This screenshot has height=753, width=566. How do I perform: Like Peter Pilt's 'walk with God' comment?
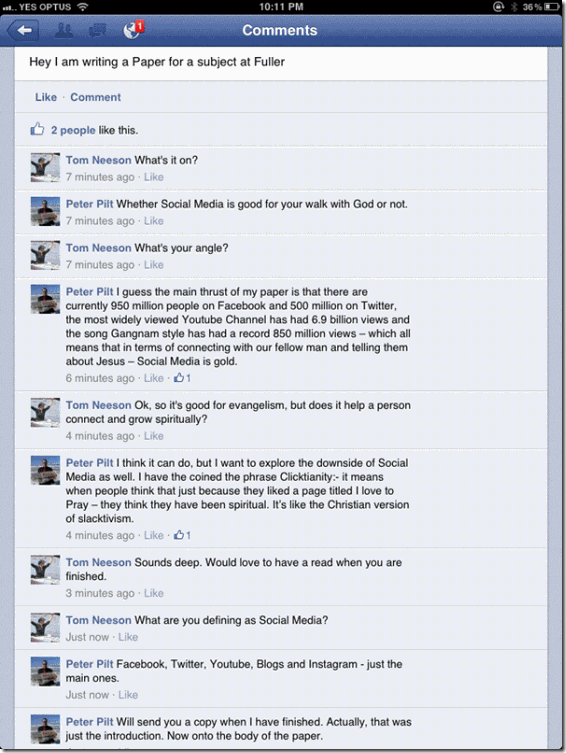[x=154, y=221]
